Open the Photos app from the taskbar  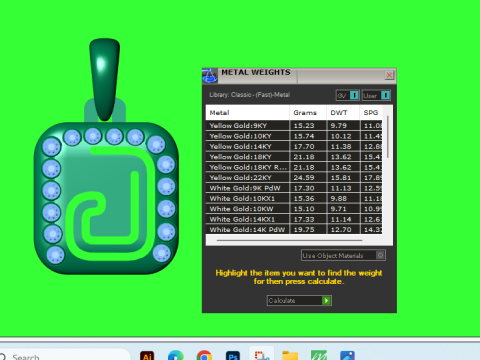coord(347,355)
